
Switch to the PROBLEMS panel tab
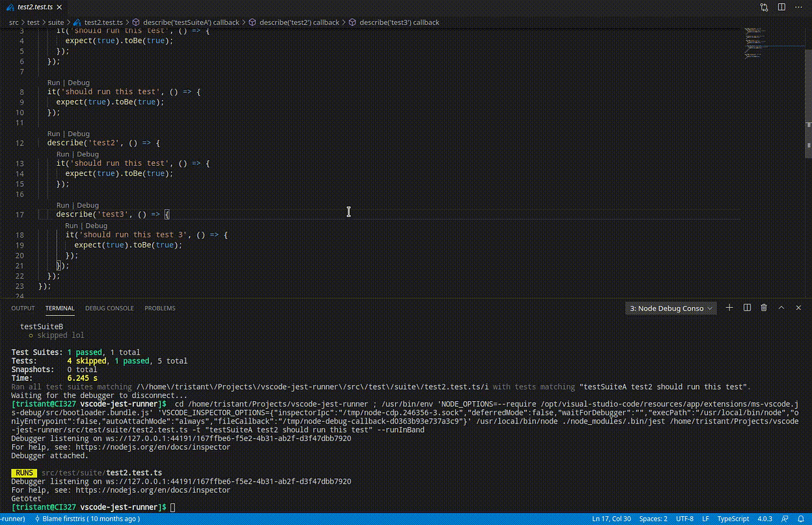160,309
